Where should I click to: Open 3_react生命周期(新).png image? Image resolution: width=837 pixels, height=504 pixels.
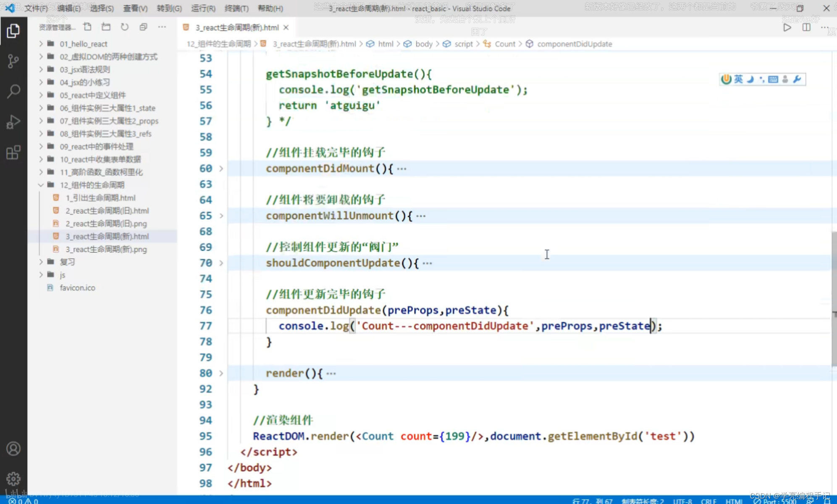[x=106, y=249]
